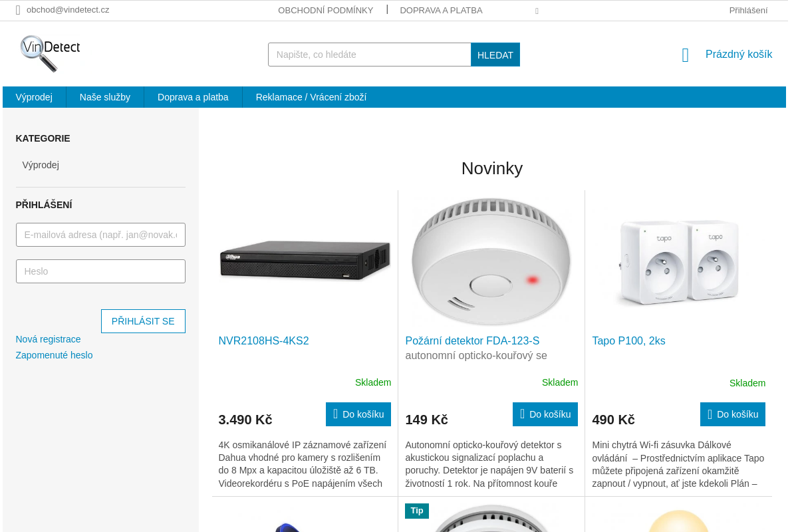Viewport: 798px width, 532px height.
Task: Open the Výprodej menu tab
Action: click(x=34, y=97)
